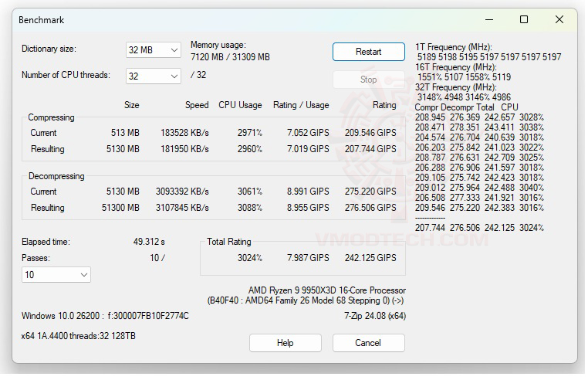Click the log summary row 207.744 276.506 242.125
This screenshot has height=380, width=588.
click(x=479, y=228)
